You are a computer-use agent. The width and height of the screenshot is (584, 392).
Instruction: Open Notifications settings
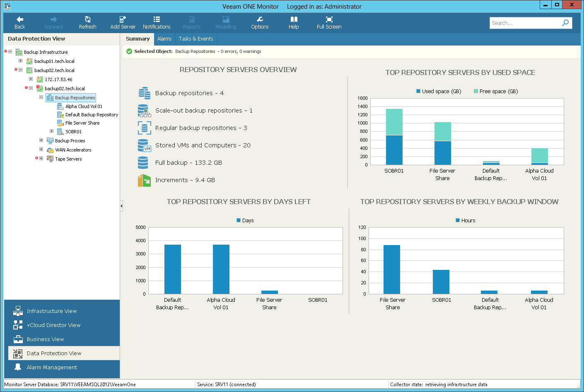[157, 23]
